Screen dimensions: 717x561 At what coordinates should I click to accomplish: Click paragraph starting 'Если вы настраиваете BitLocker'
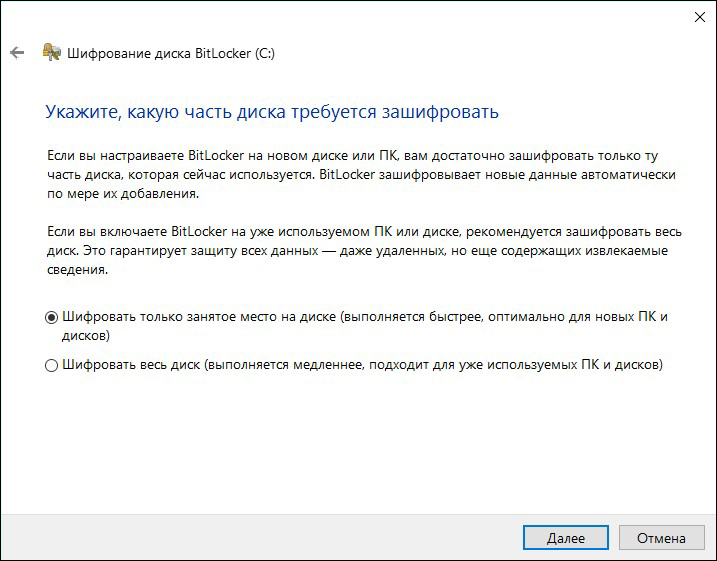point(361,175)
